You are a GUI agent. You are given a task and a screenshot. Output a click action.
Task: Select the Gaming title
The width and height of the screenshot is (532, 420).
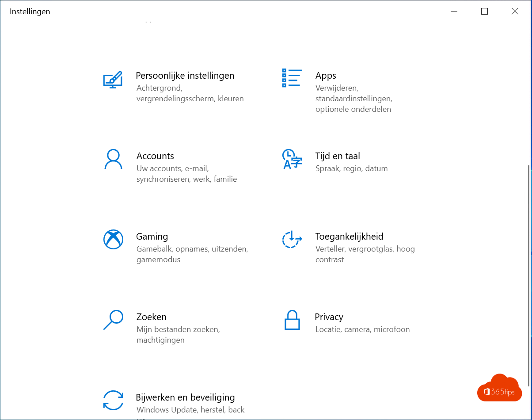pos(152,237)
